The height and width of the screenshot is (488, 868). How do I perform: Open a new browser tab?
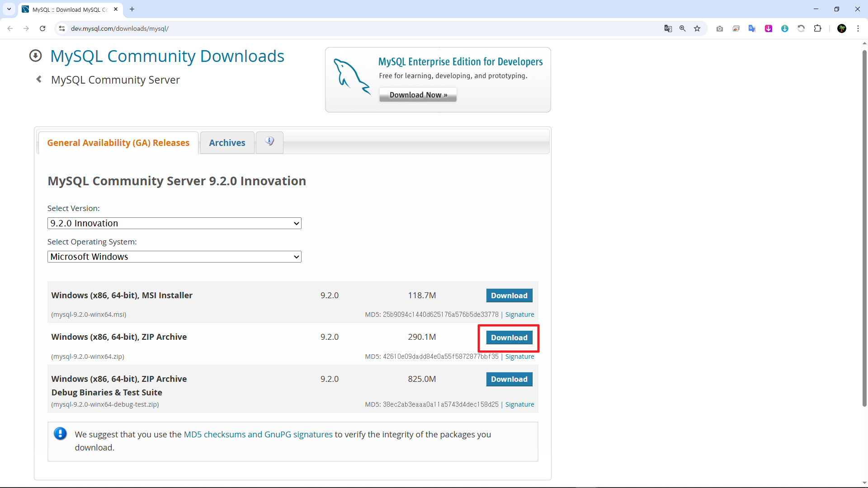click(x=132, y=9)
